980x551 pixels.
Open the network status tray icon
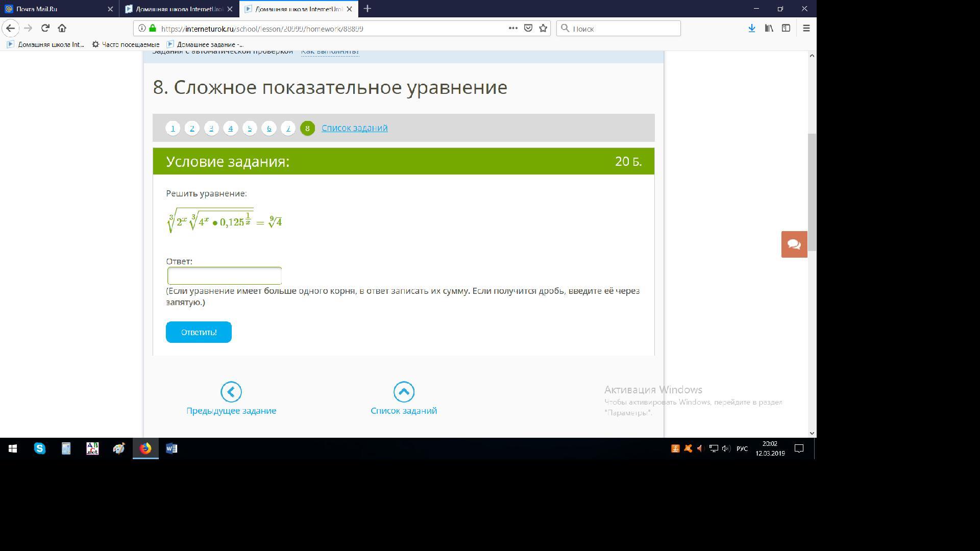tap(714, 448)
